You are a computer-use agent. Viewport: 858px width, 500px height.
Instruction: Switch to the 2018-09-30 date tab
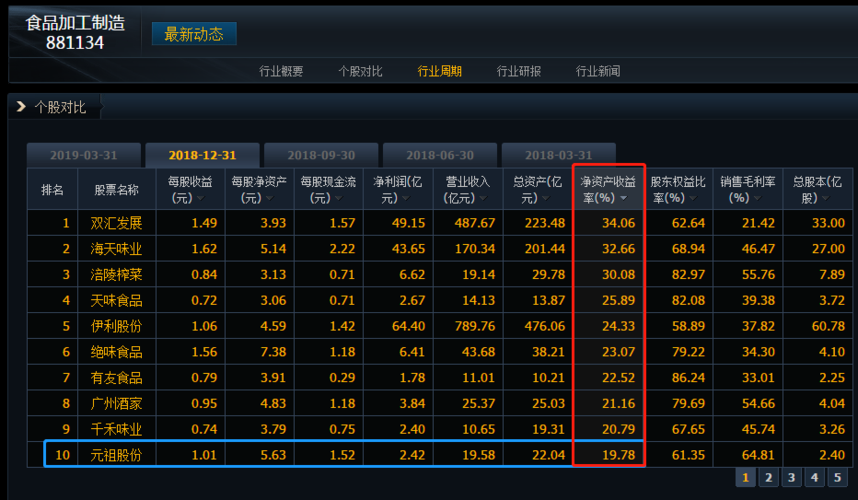coord(321,155)
